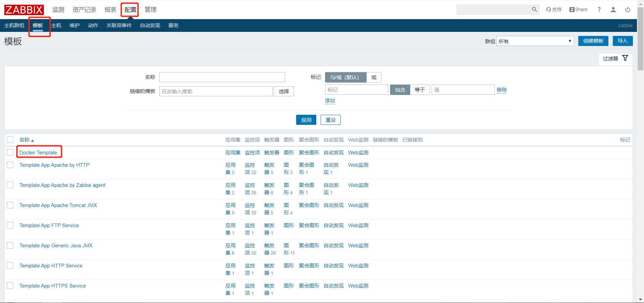The image size is (644, 303).
Task: Open Template App Apache Tomcat JMX
Action: (58, 205)
